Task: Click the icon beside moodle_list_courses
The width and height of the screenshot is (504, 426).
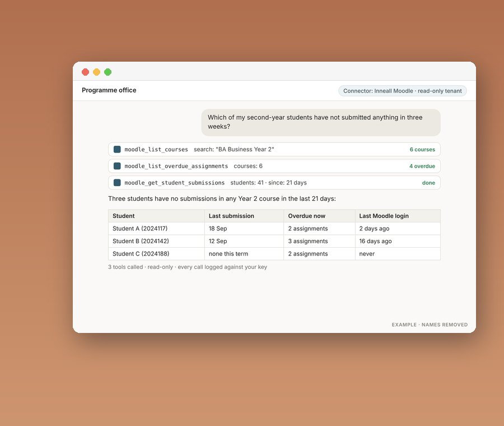Action: tap(117, 149)
